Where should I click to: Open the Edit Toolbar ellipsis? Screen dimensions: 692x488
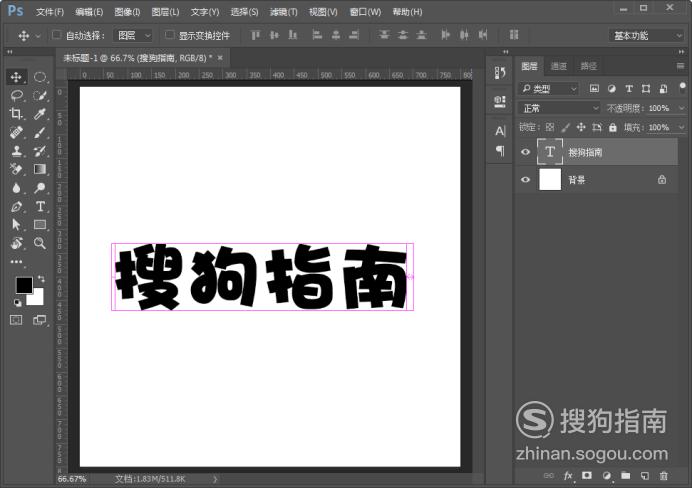[x=16, y=262]
